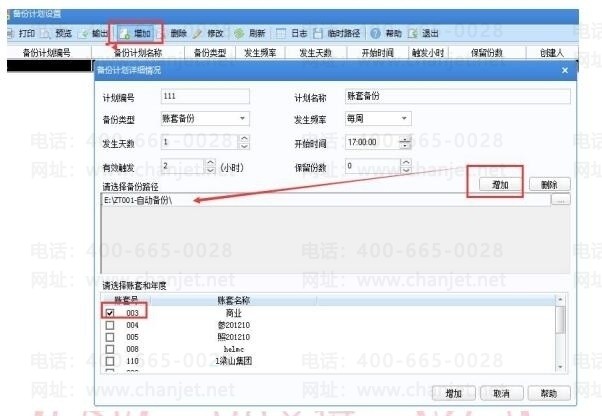Adjust the 开始时间 spinner arrows
This screenshot has height=416, width=602.
coord(405,142)
